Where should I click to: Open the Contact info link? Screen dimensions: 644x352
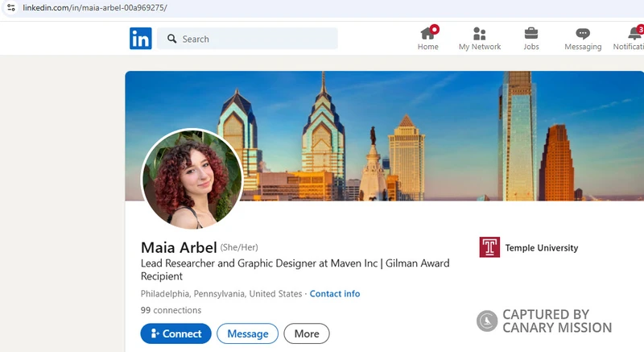[335, 294]
